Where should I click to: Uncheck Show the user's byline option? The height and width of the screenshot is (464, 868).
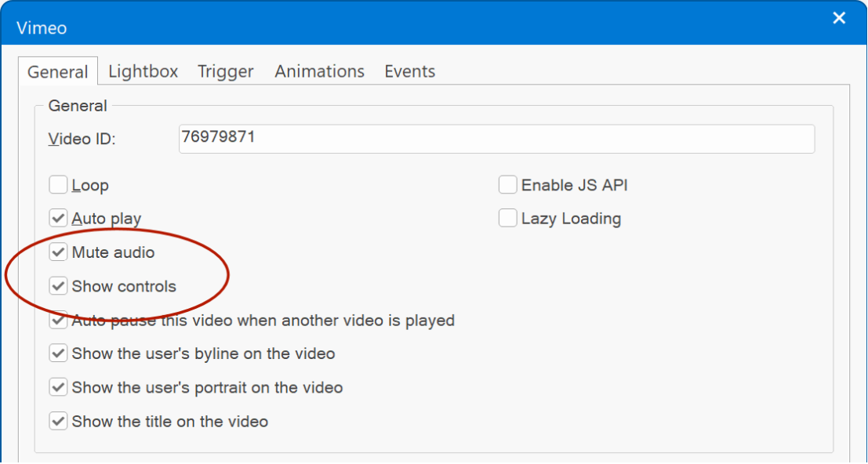(x=58, y=353)
